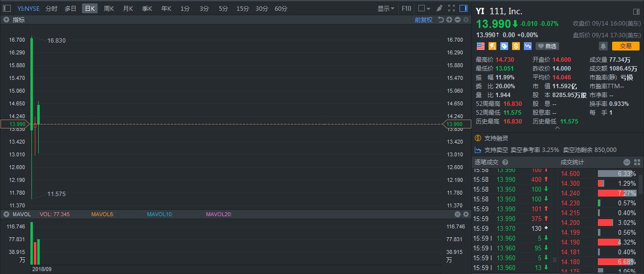Collapse the 指标 indicator panel
Image resolution: width=644 pixels, height=274 pixels.
6,20
